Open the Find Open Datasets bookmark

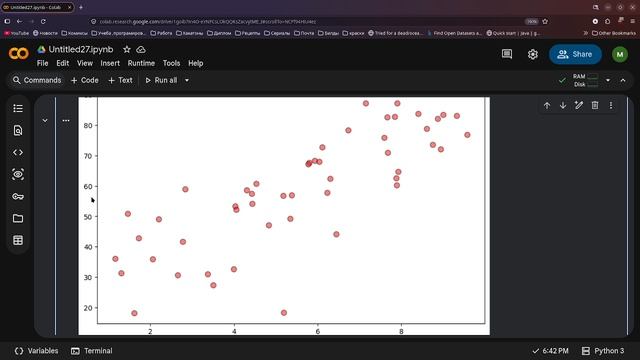tap(455, 33)
